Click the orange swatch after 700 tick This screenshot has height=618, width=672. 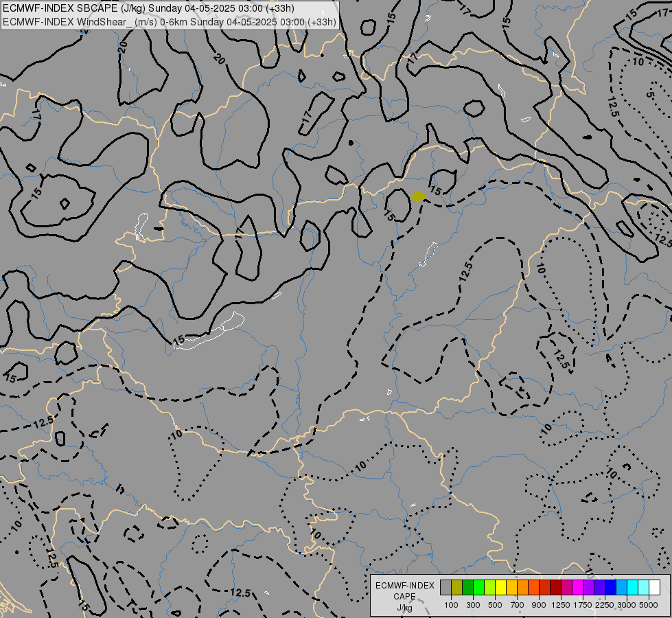[523, 588]
